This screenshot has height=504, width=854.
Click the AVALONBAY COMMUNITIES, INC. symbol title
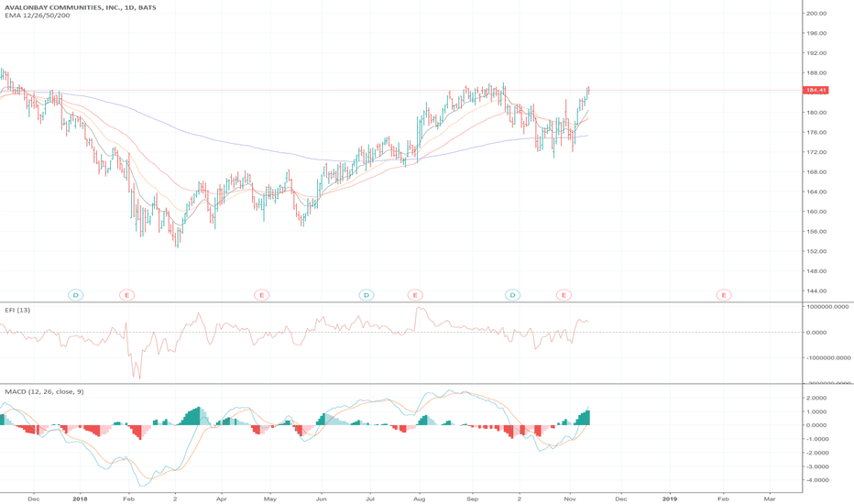[81, 7]
